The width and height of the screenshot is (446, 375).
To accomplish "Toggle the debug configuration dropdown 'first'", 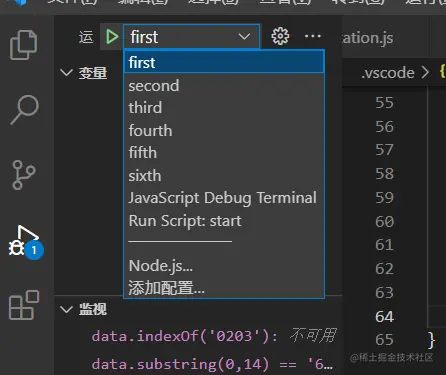I will coord(191,36).
